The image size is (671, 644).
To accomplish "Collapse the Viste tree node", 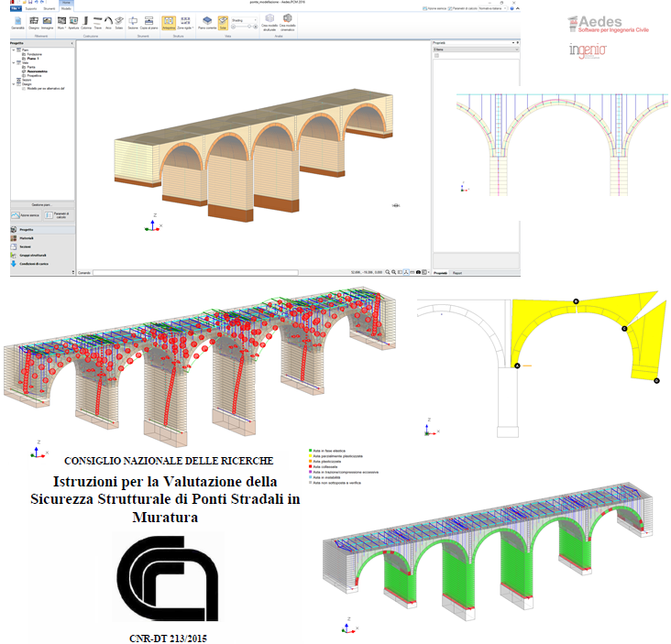I will (13, 63).
